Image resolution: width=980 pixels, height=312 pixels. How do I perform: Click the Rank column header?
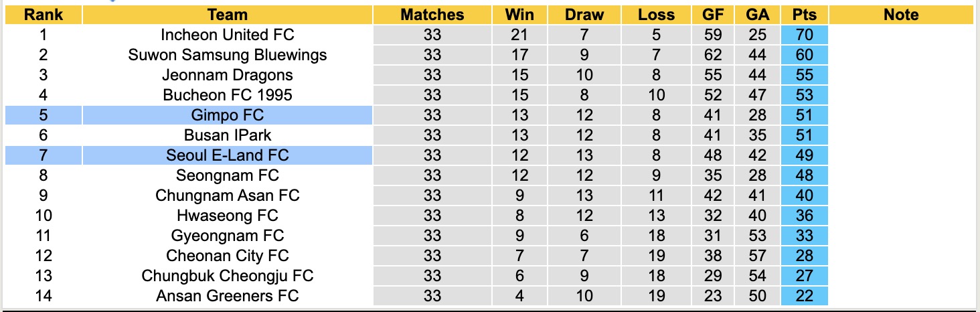point(43,15)
